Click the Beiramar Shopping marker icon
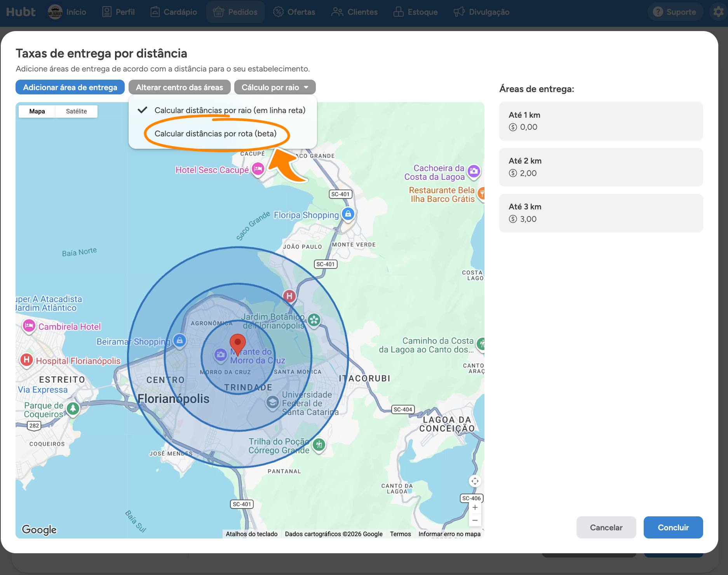Screen dimensions: 728x575 (x=179, y=341)
